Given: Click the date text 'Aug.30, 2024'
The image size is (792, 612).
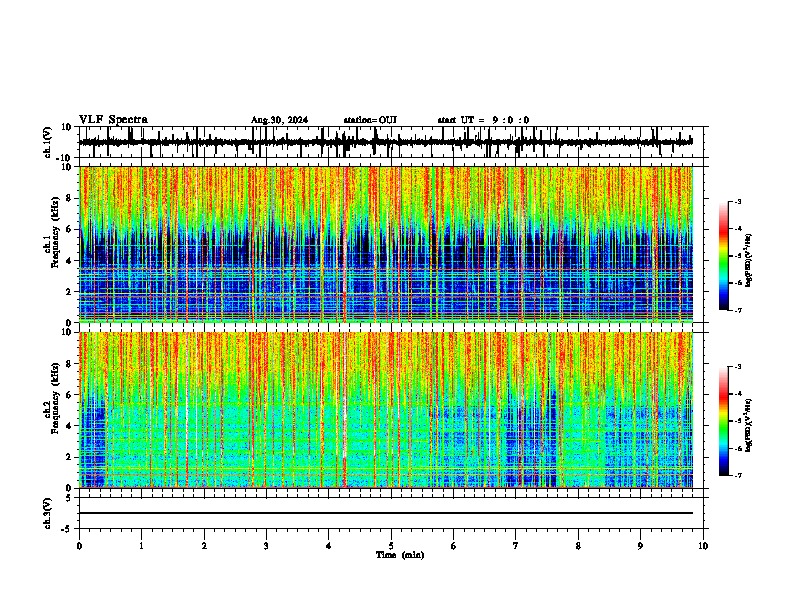Looking at the screenshot, I should coord(279,120).
